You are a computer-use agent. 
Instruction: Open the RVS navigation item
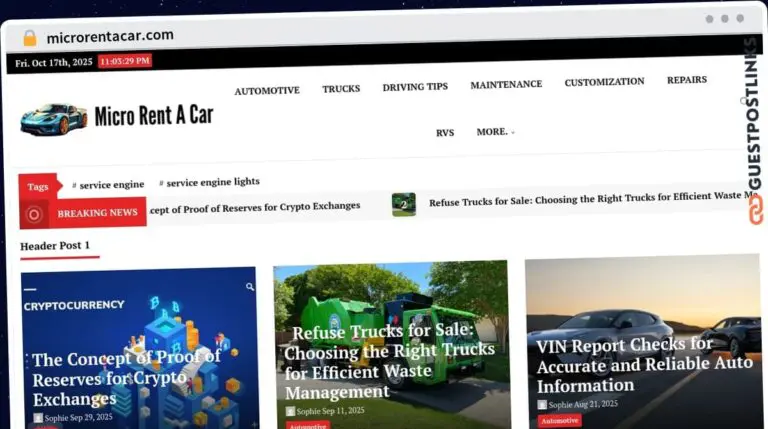click(x=445, y=133)
